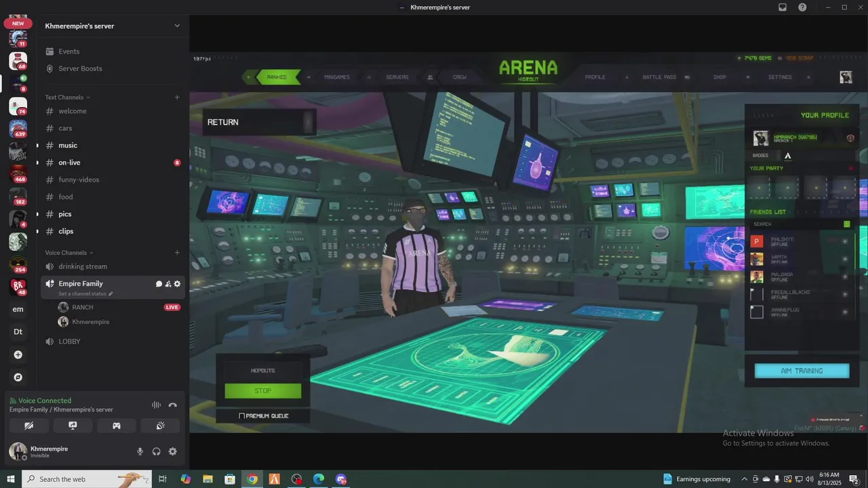Open the soundboard button

(x=160, y=426)
